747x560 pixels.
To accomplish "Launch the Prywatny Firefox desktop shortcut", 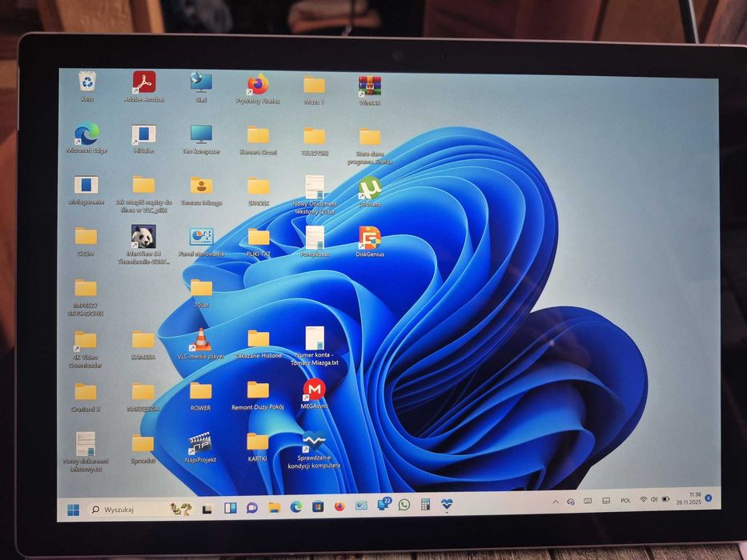I will click(258, 89).
